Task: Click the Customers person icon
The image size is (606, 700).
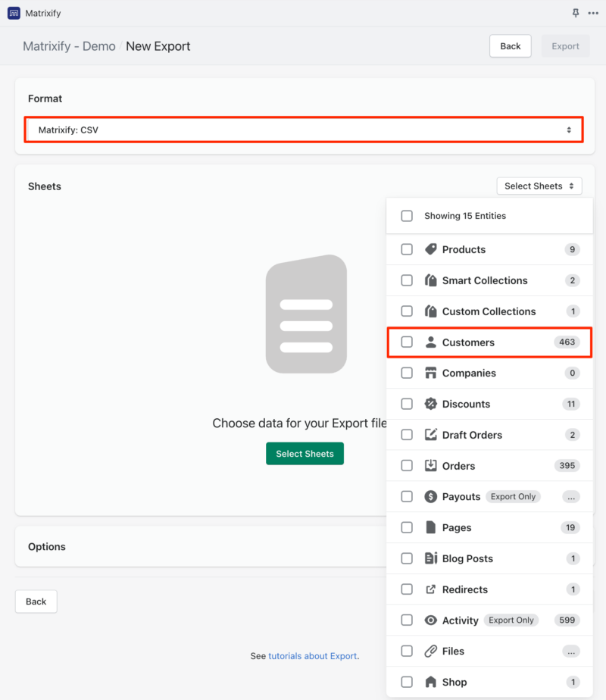Action: (x=430, y=342)
